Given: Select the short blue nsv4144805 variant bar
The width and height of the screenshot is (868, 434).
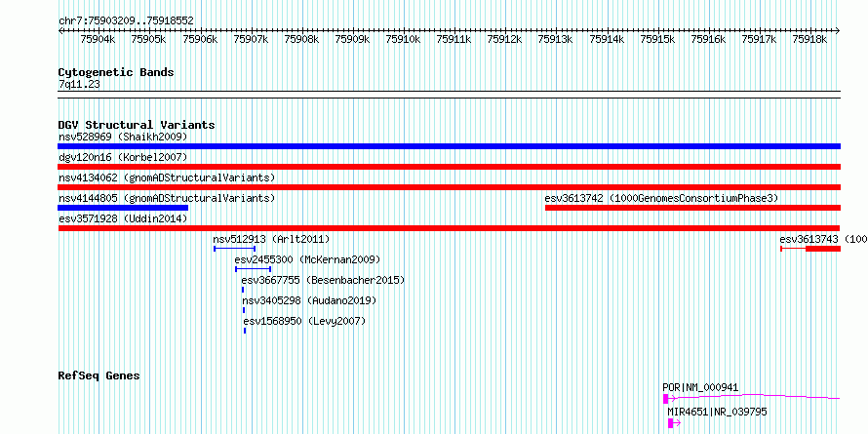Looking at the screenshot, I should tap(123, 208).
